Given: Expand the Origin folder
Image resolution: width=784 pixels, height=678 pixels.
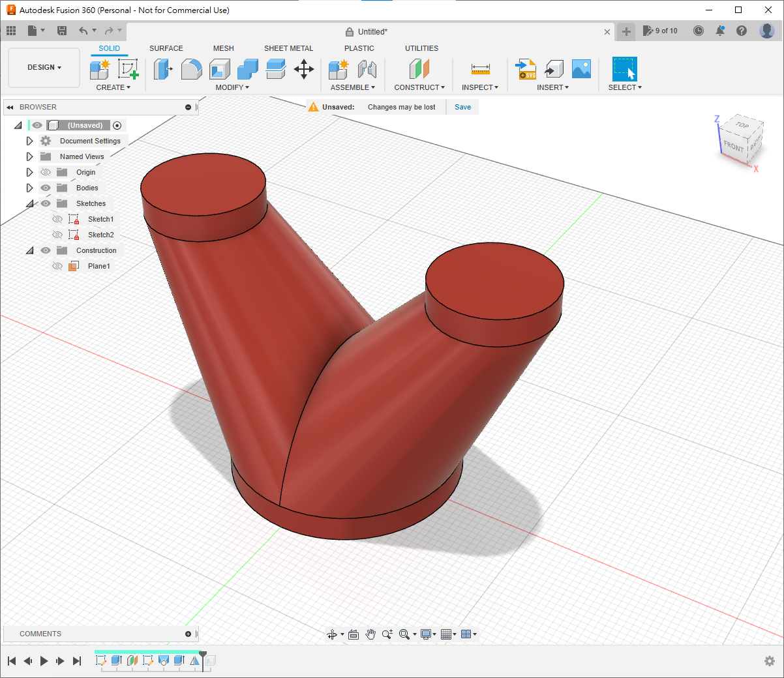Looking at the screenshot, I should point(29,172).
